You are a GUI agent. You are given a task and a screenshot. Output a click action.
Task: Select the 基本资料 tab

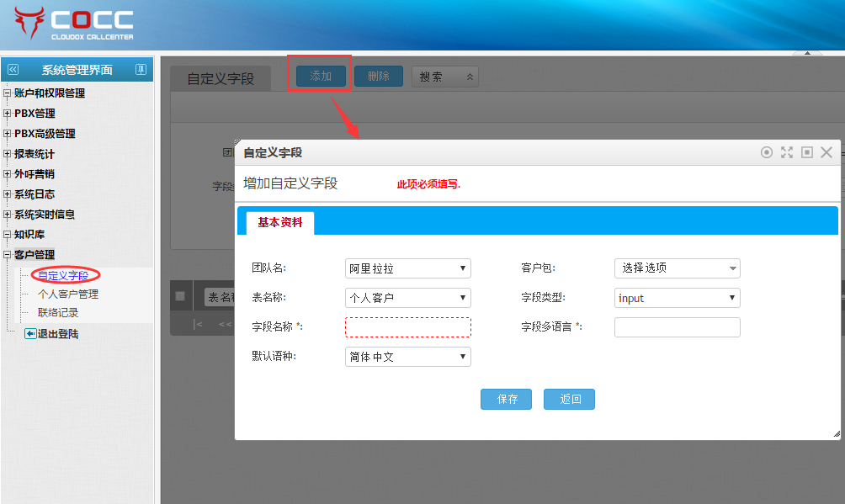click(280, 223)
